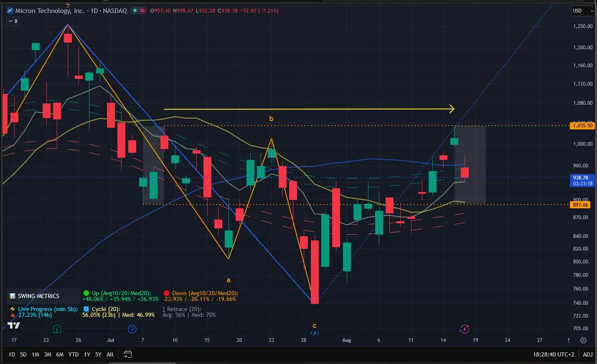Click the purple lightning event icon

point(464,329)
